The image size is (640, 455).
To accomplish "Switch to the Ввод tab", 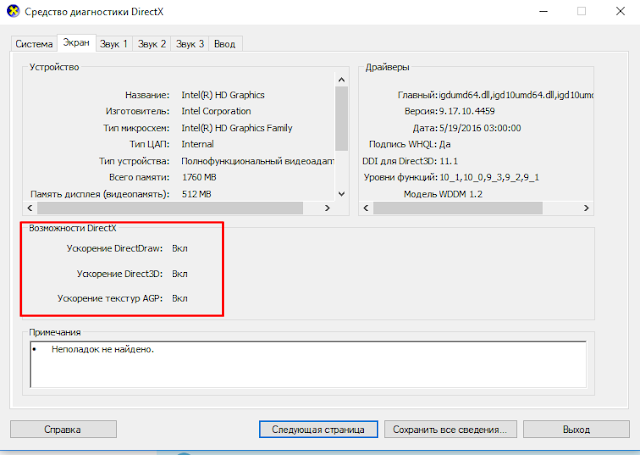I will click(x=225, y=44).
